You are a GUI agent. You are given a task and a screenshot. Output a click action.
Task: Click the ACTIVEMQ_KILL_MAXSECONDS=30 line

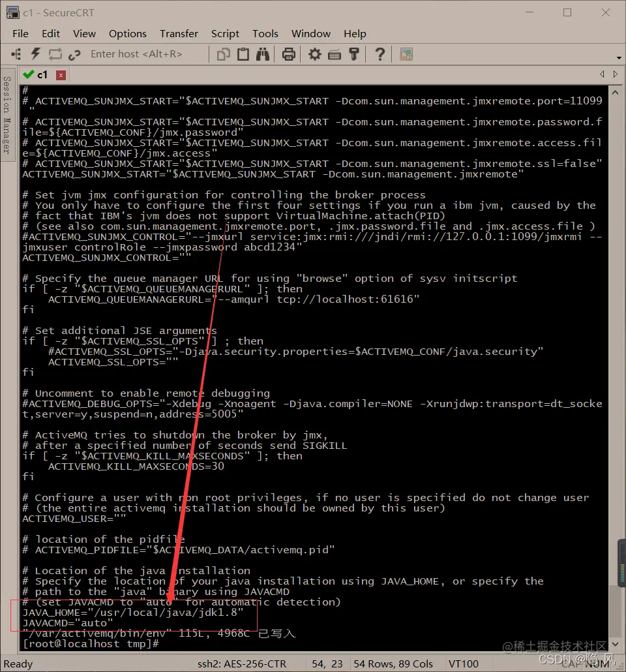coord(136,466)
